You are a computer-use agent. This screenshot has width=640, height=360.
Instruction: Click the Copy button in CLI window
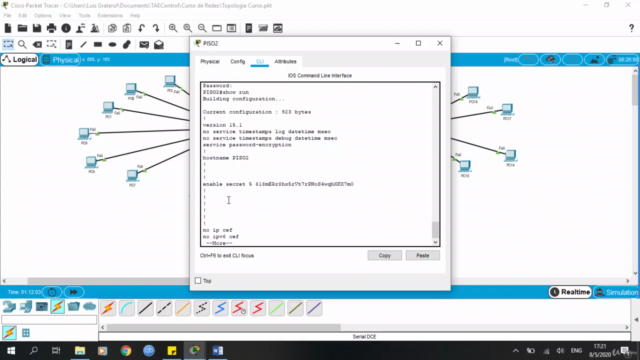[x=384, y=256]
